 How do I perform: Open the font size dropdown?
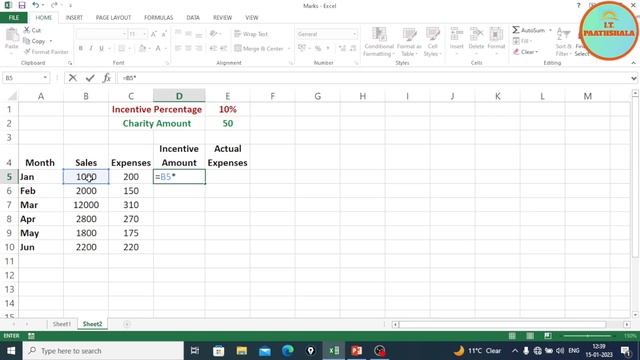[x=144, y=34]
